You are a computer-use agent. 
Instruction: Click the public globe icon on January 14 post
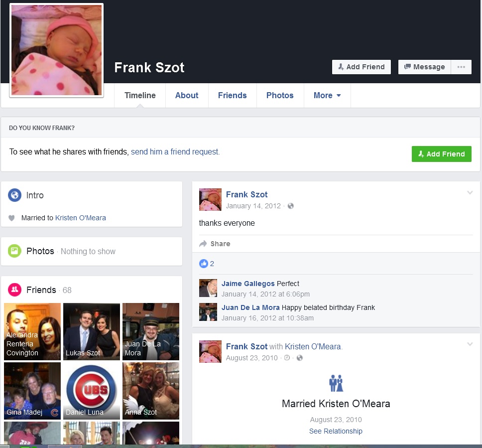point(290,206)
